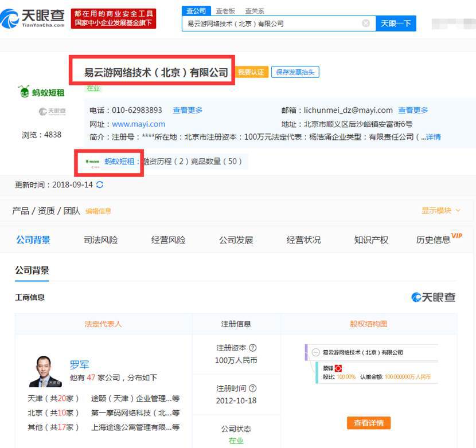Clear the search box text with the X icon
476x448 pixels.
pyautogui.click(x=366, y=23)
